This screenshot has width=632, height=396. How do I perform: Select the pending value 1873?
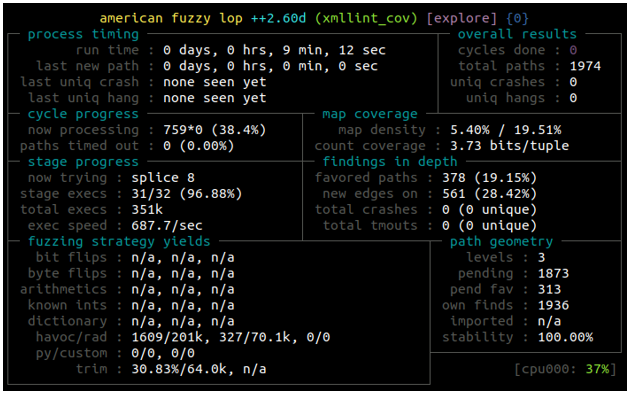553,274
